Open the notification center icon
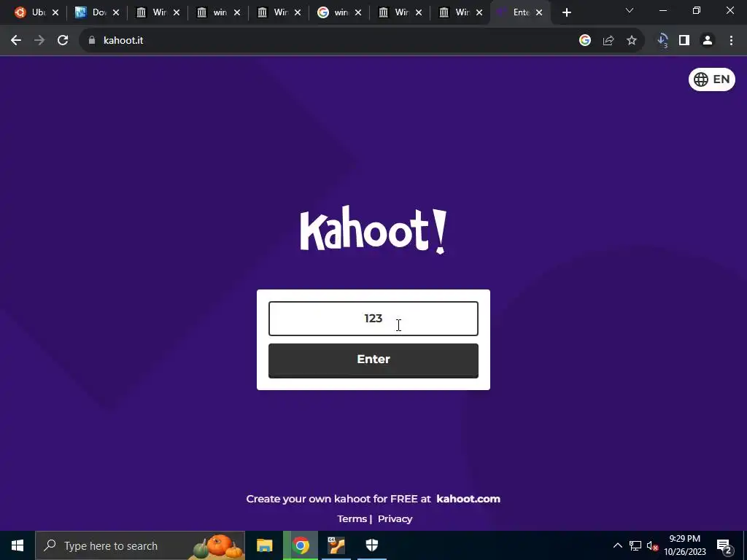 pyautogui.click(x=724, y=545)
